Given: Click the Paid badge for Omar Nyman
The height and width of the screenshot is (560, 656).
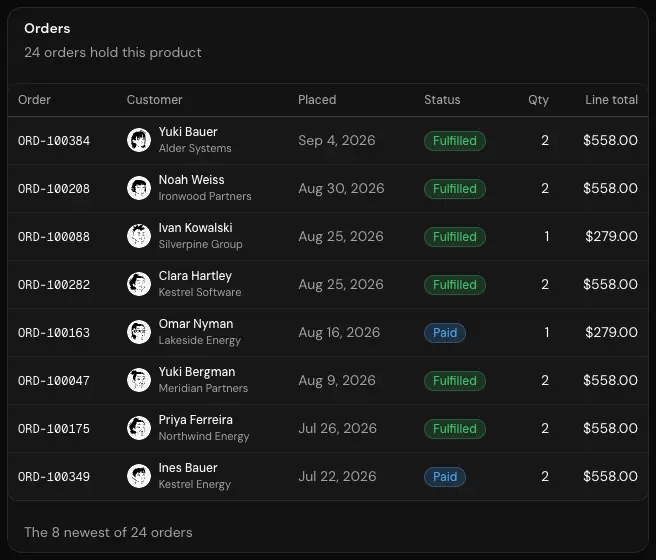Looking at the screenshot, I should pos(445,333).
